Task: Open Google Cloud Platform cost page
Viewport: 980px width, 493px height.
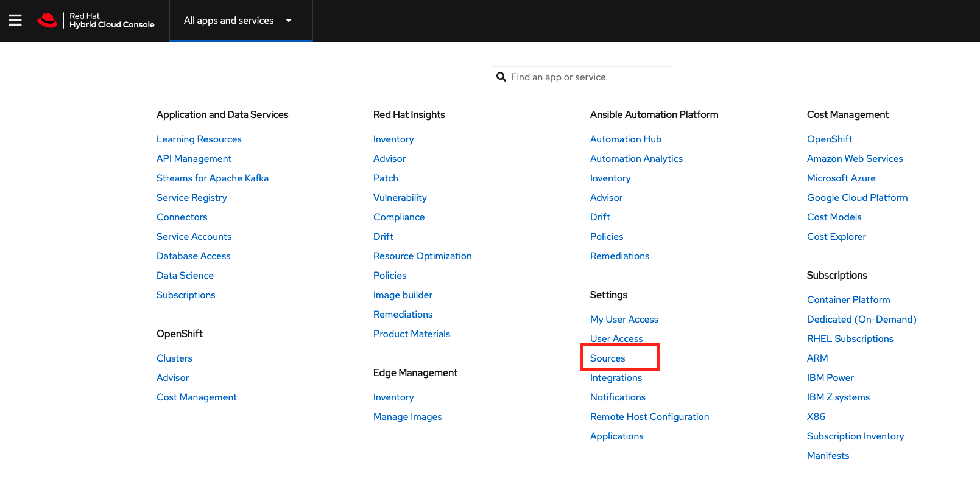Action: pos(857,198)
